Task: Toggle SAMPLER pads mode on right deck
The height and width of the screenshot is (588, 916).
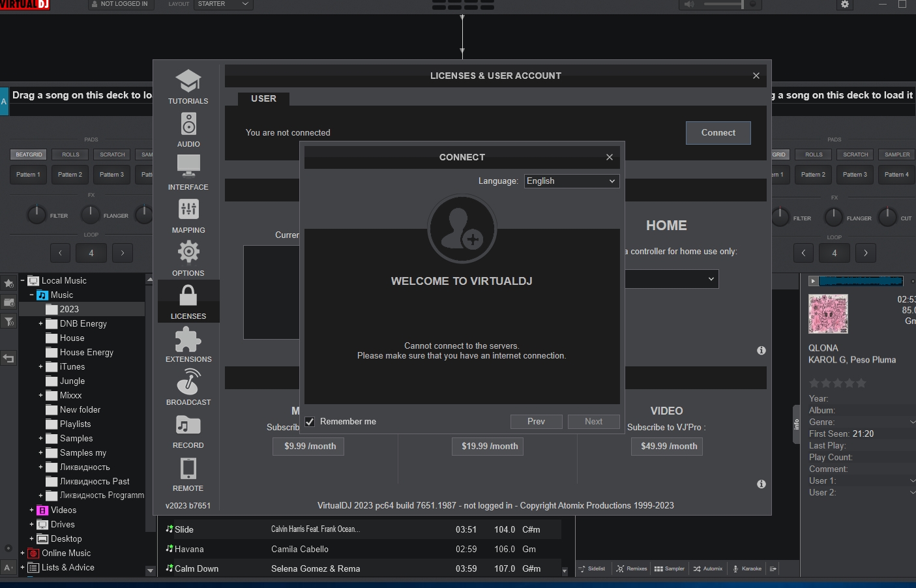Action: (x=897, y=154)
